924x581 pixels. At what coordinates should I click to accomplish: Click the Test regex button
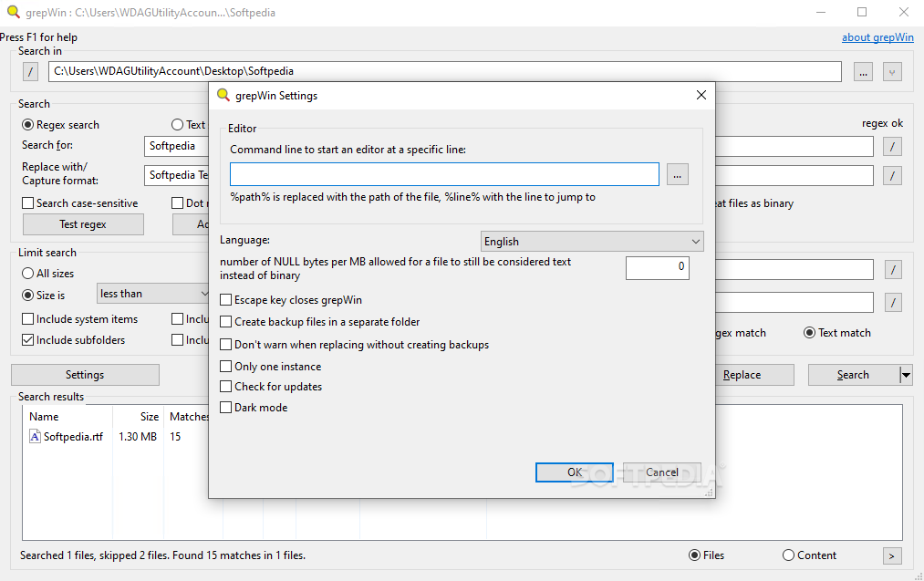pos(83,224)
